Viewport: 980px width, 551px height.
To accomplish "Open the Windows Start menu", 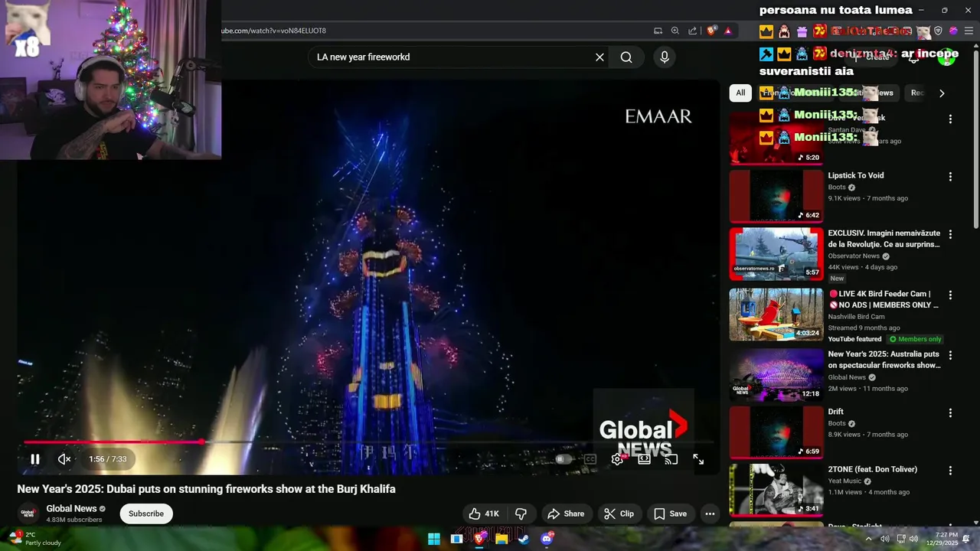I will pyautogui.click(x=433, y=539).
